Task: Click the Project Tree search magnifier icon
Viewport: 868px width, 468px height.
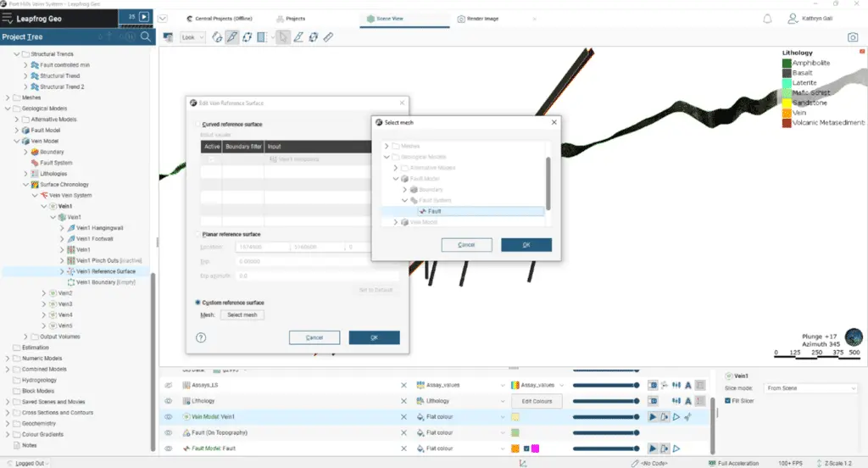Action: 145,36
